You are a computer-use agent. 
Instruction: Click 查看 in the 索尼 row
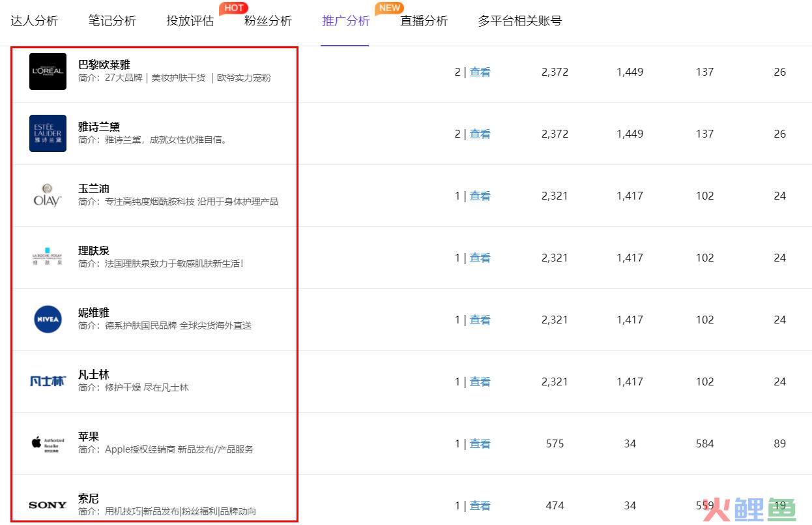pyautogui.click(x=480, y=505)
